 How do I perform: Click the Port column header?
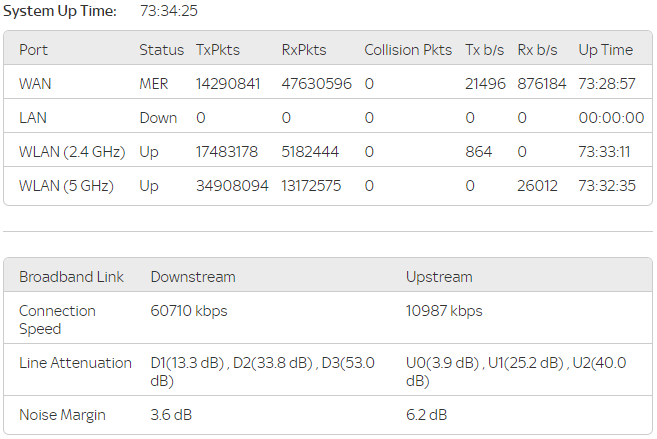click(33, 50)
